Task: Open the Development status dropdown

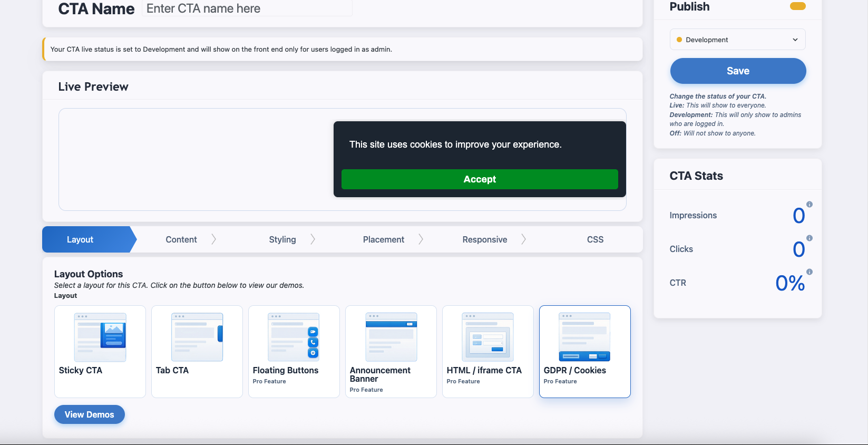Action: coord(737,40)
